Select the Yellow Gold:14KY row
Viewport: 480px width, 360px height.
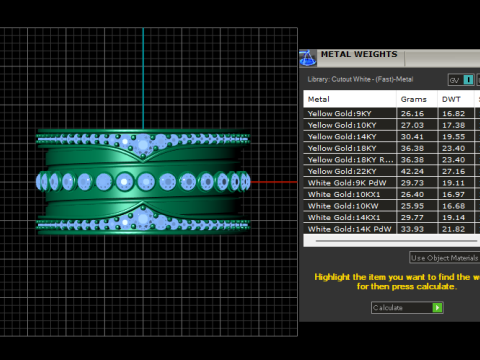(x=392, y=137)
